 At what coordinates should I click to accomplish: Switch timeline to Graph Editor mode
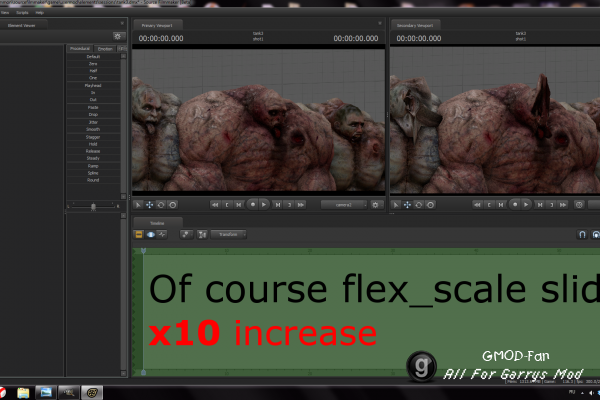pyautogui.click(x=162, y=234)
